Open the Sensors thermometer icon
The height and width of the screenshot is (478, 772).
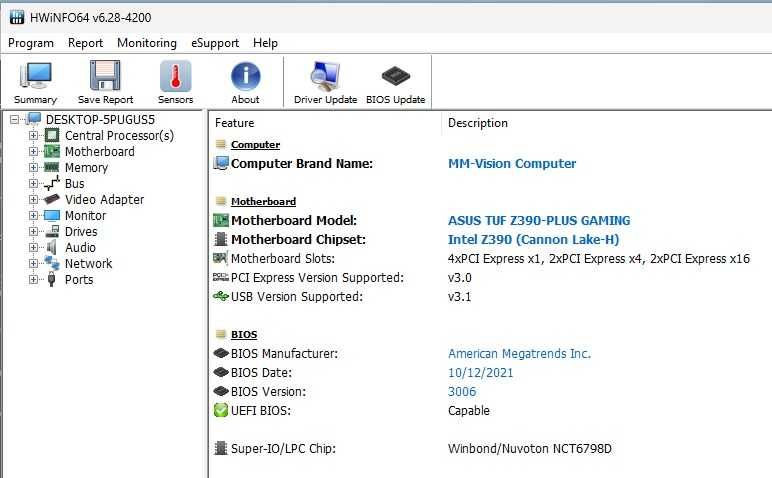(x=175, y=75)
